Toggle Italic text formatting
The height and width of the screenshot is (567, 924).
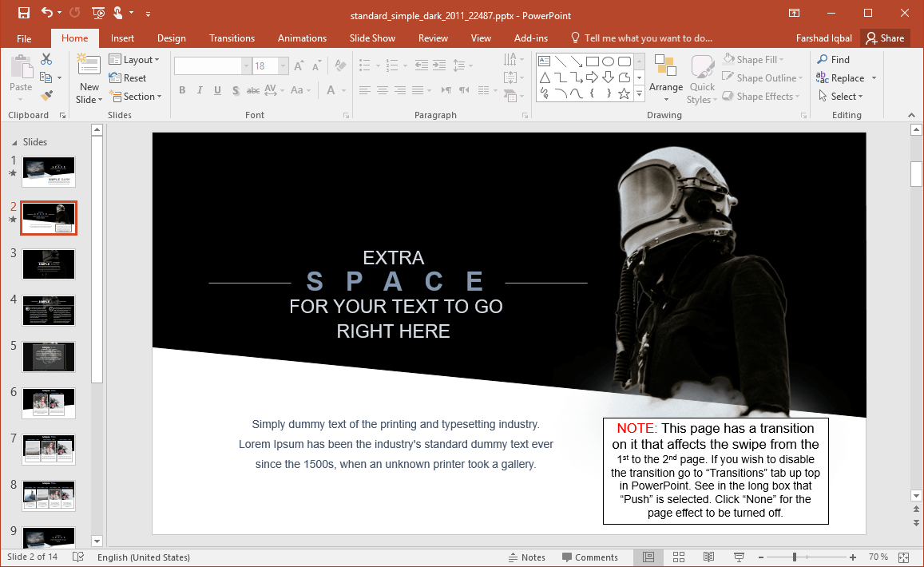coord(200,90)
